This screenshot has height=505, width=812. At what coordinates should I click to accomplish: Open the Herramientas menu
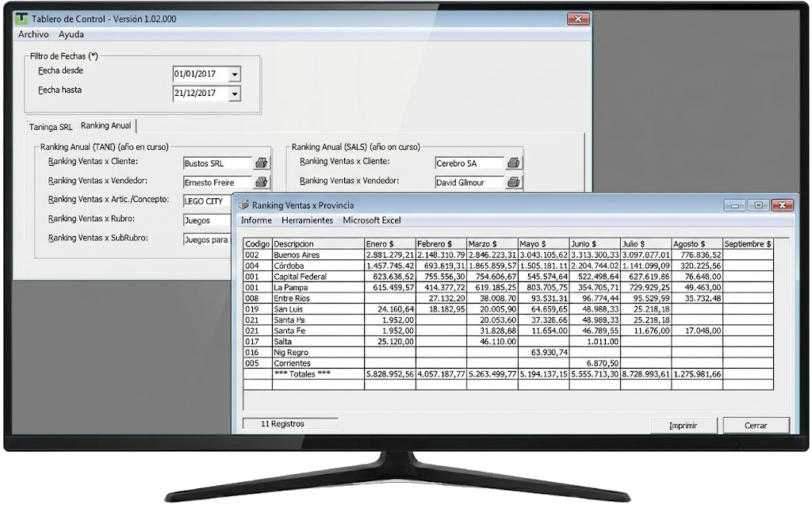[x=307, y=220]
